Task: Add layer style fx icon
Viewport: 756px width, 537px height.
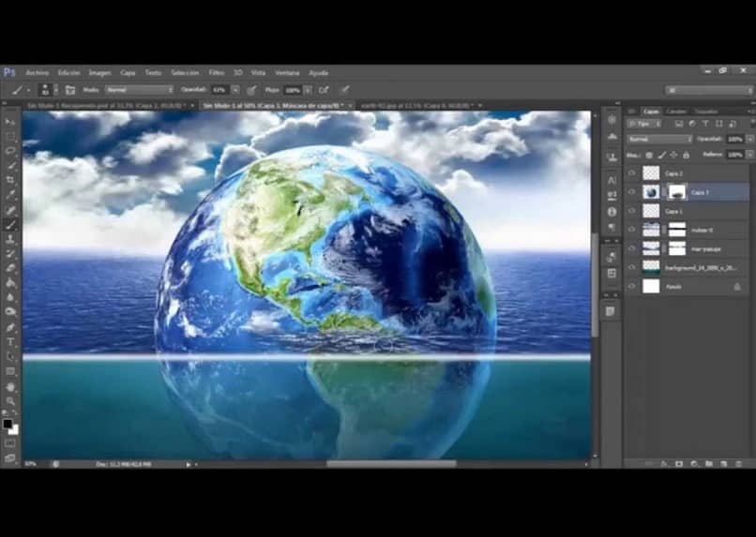Action: pos(664,463)
